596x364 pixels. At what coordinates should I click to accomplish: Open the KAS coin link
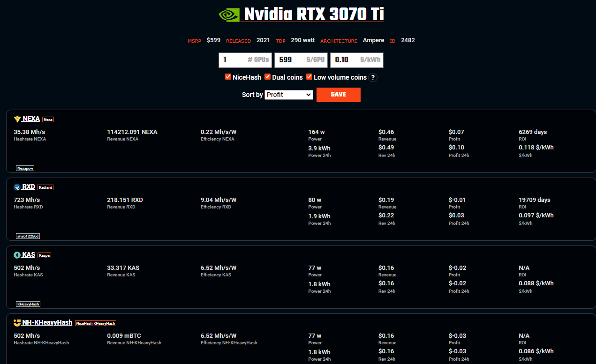tap(29, 255)
